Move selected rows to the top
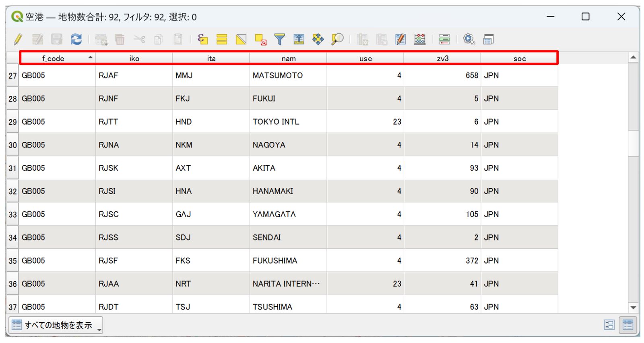The image size is (644, 343). point(299,39)
